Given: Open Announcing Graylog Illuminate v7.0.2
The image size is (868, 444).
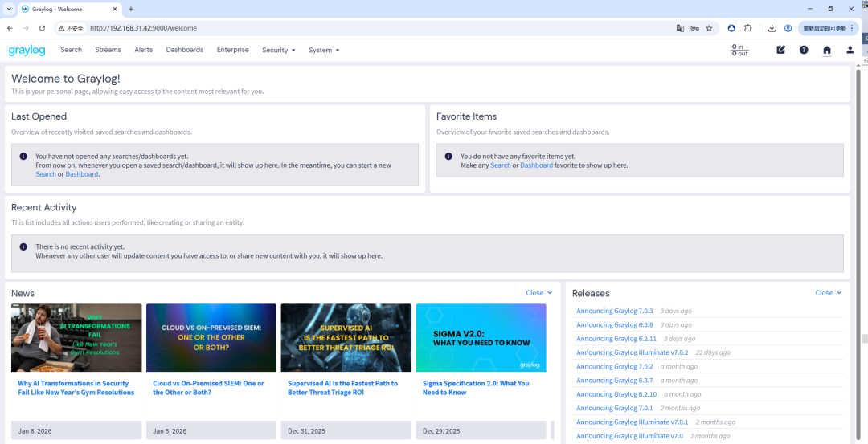Looking at the screenshot, I should click(x=633, y=352).
